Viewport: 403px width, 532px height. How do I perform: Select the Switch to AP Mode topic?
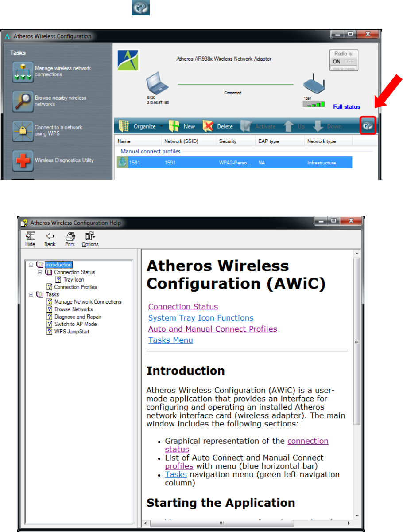tap(75, 324)
